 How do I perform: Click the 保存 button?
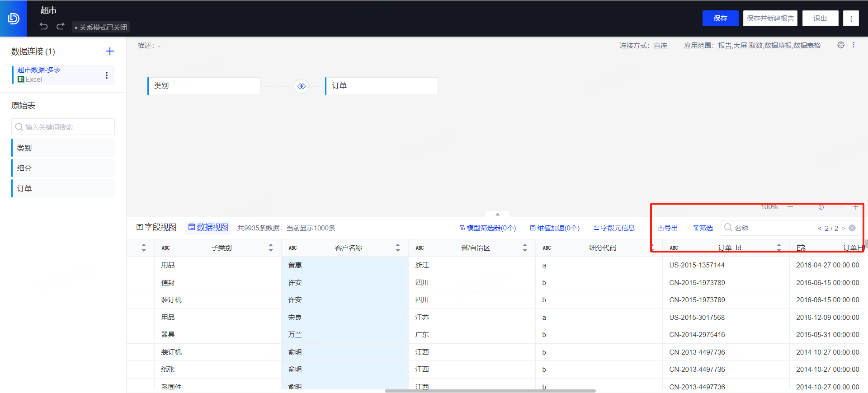tap(720, 19)
